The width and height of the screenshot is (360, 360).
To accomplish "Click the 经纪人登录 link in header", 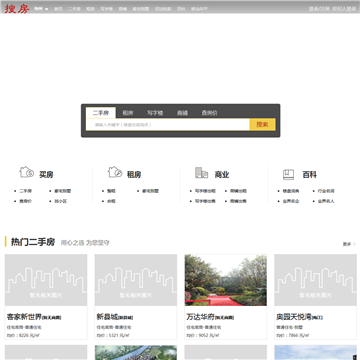I will (x=344, y=9).
